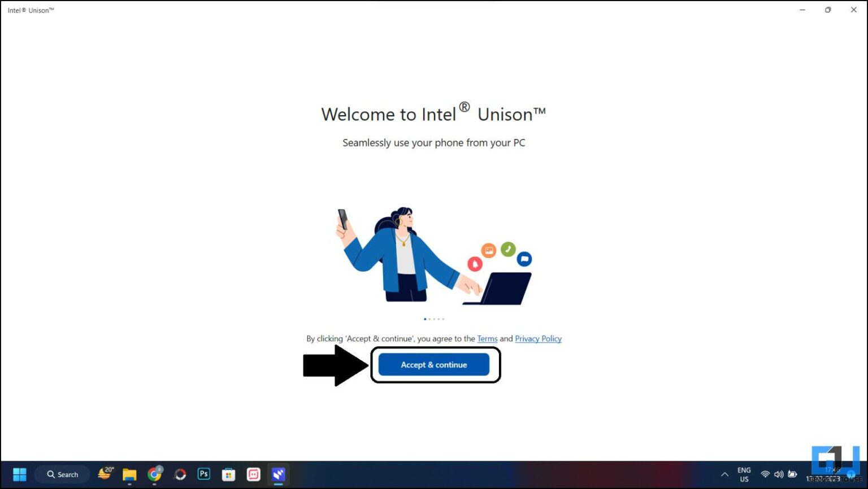Open the Windows Start menu
868x489 pixels.
click(x=20, y=474)
